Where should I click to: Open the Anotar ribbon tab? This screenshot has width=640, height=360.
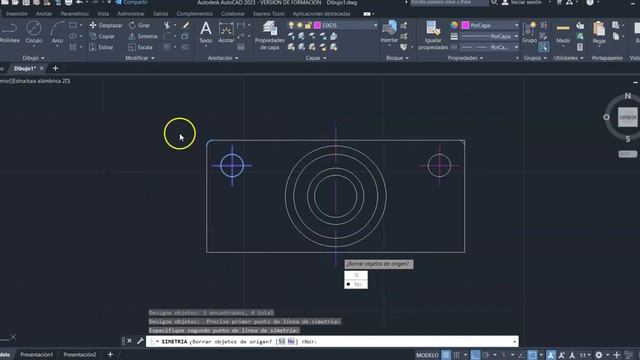point(44,13)
